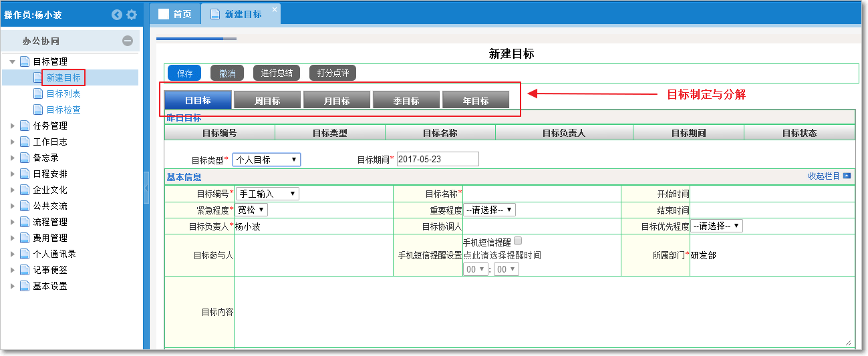
Task: Open 目标列表 in the sidebar tree
Action: [x=63, y=94]
